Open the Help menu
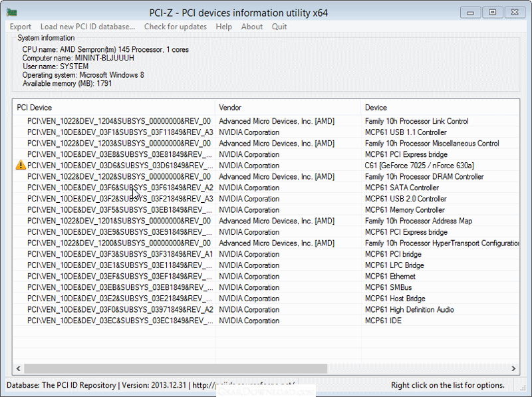This screenshot has width=532, height=397. coord(223,27)
